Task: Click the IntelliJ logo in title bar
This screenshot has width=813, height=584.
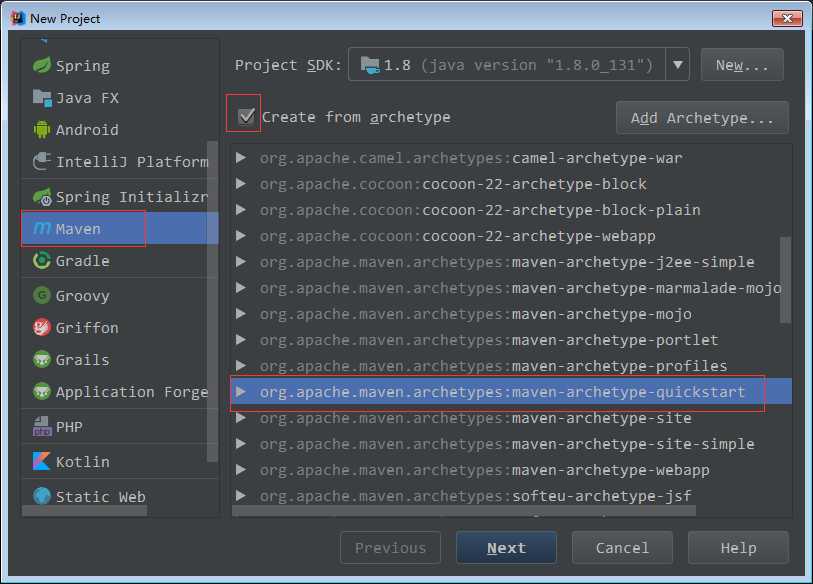Action: [x=19, y=18]
